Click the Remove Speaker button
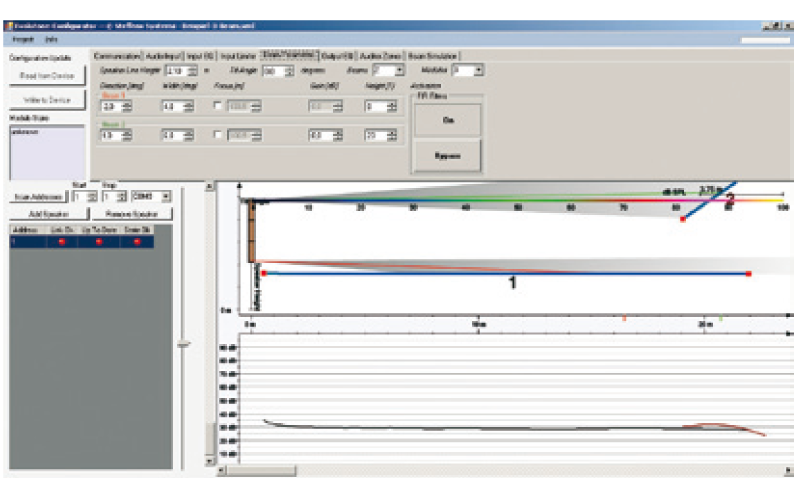The image size is (800, 500). (132, 214)
